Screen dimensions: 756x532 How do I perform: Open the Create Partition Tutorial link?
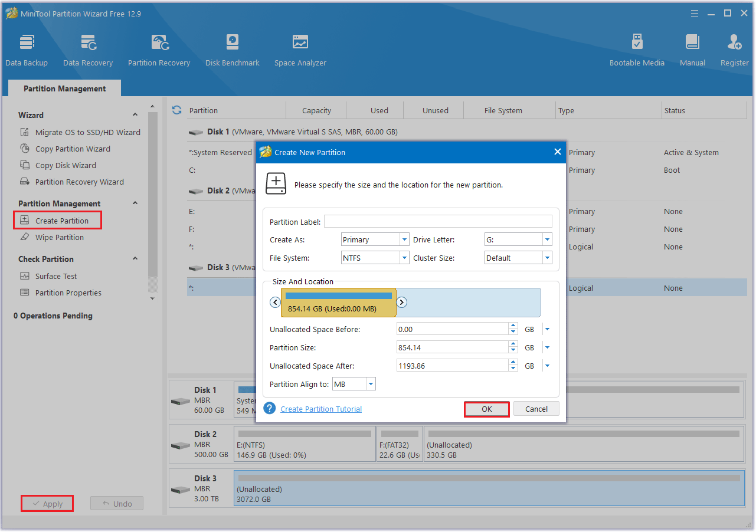point(321,409)
